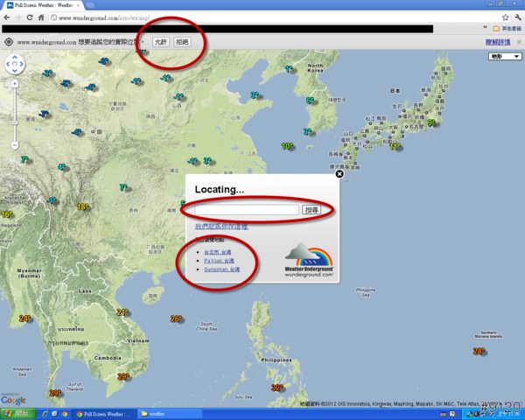Select the 26° marker in South China Sea

tap(176, 318)
